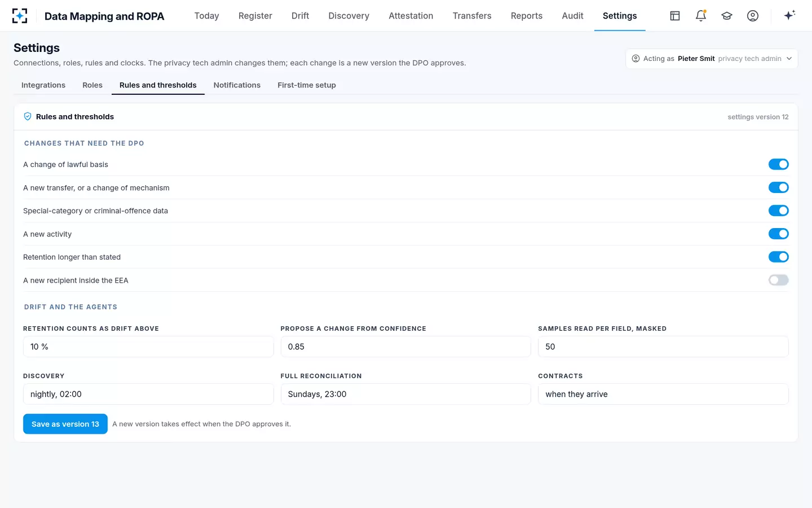Open the user account icon

753,16
